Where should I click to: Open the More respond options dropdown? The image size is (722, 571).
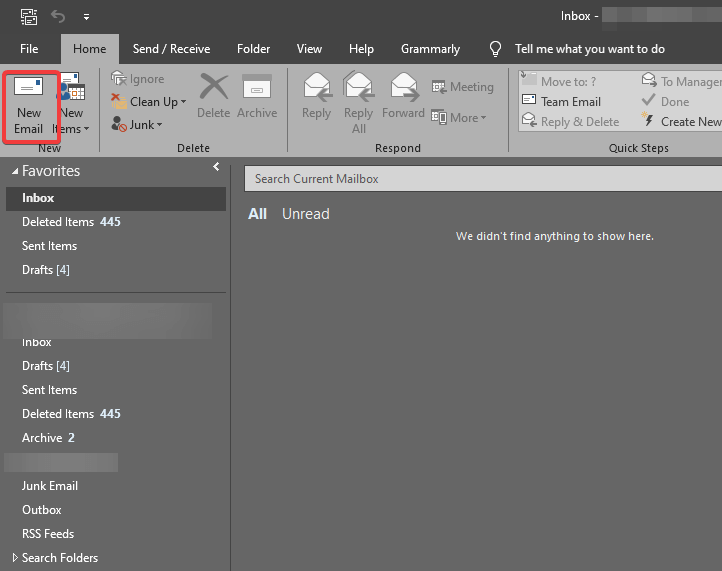pyautogui.click(x=459, y=118)
